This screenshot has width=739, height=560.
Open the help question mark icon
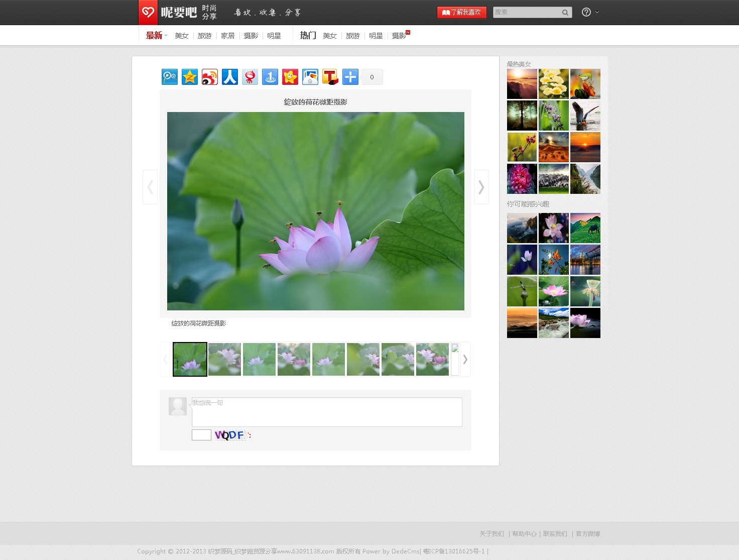point(586,12)
